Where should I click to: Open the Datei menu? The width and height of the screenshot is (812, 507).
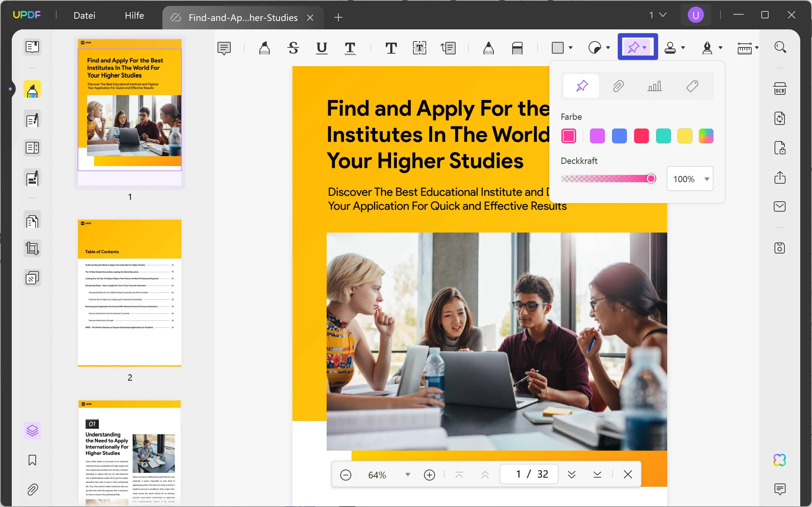coord(84,15)
